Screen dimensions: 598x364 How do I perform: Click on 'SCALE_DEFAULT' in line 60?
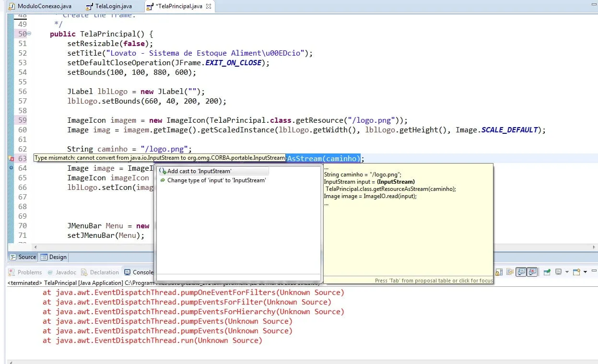(510, 130)
